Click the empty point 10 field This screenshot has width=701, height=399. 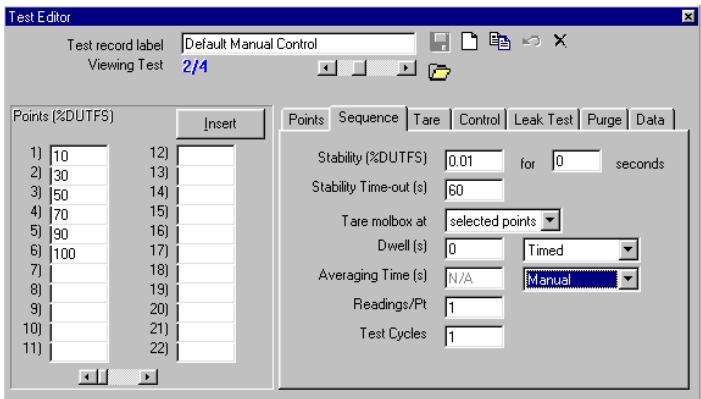[x=79, y=331]
